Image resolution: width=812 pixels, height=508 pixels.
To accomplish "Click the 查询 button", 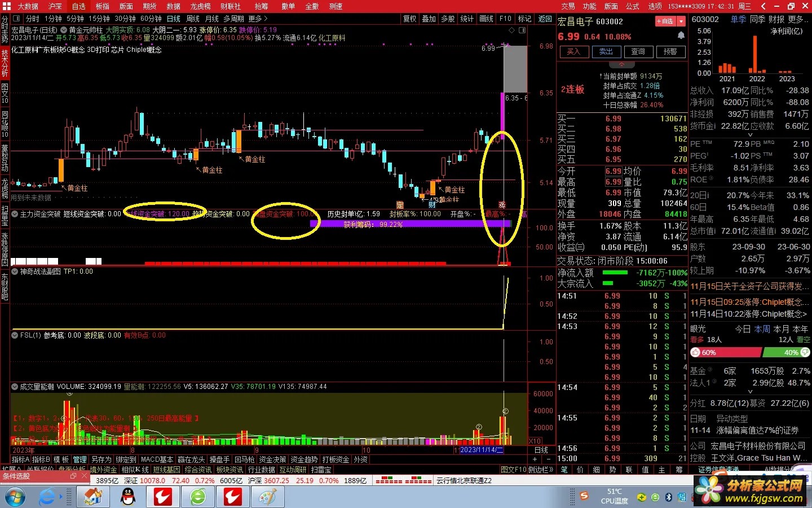I will click(x=638, y=51).
